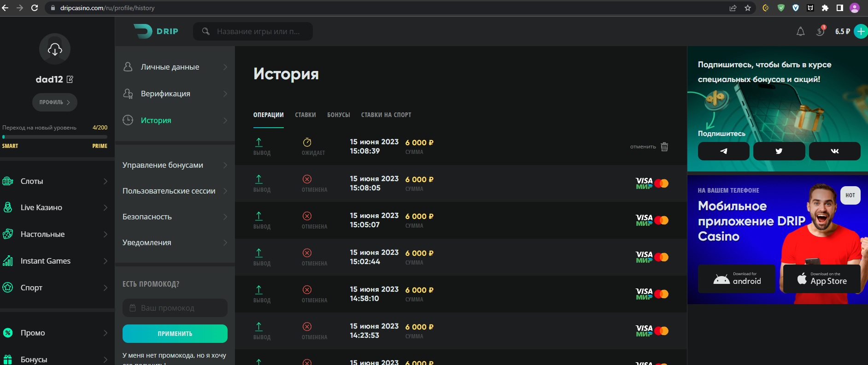Open the Twitter subscribe button
The height and width of the screenshot is (365, 868).
tap(779, 151)
